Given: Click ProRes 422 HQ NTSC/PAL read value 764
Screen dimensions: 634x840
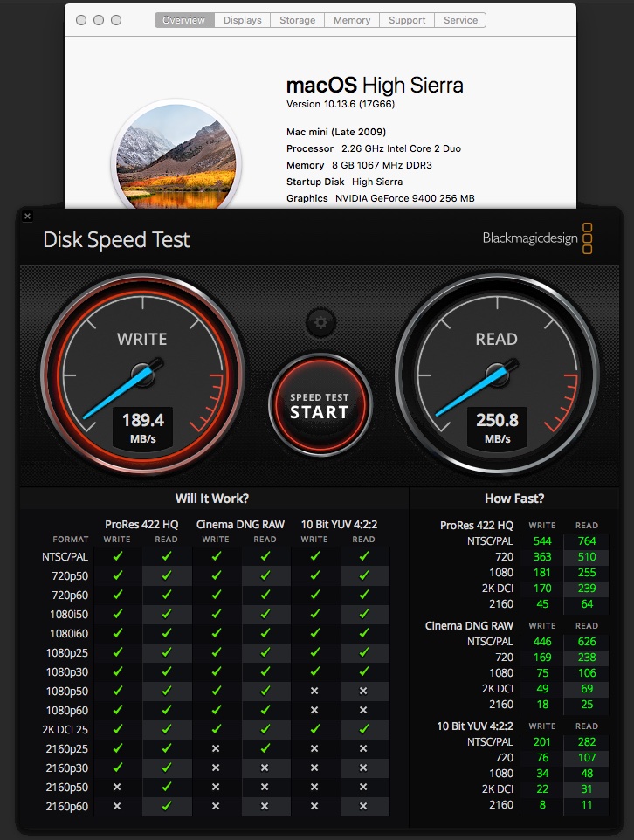Looking at the screenshot, I should [x=587, y=541].
